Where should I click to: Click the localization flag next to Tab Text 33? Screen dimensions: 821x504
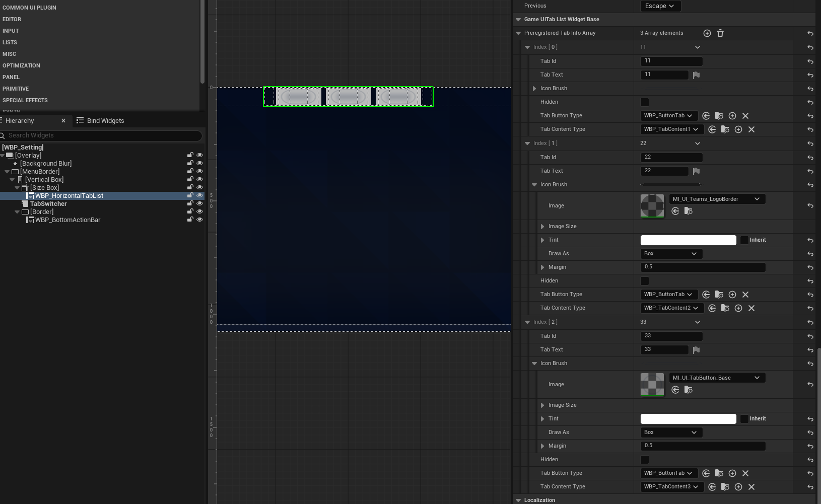click(696, 350)
